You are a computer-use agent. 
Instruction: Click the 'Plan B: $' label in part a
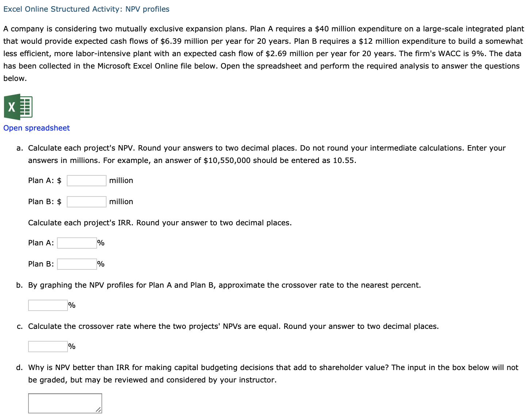(44, 202)
